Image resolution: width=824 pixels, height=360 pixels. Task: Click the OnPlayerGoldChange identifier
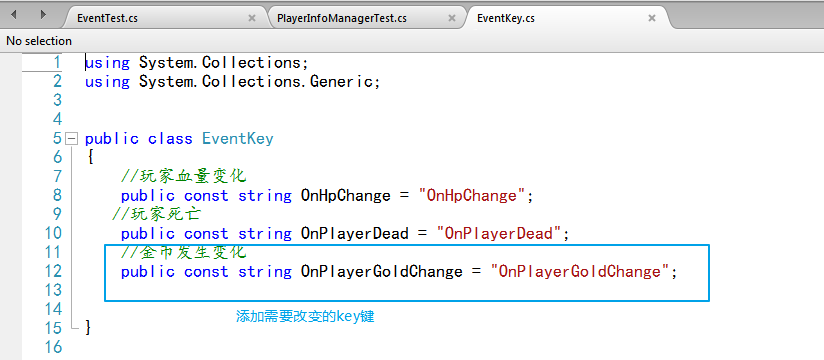382,271
